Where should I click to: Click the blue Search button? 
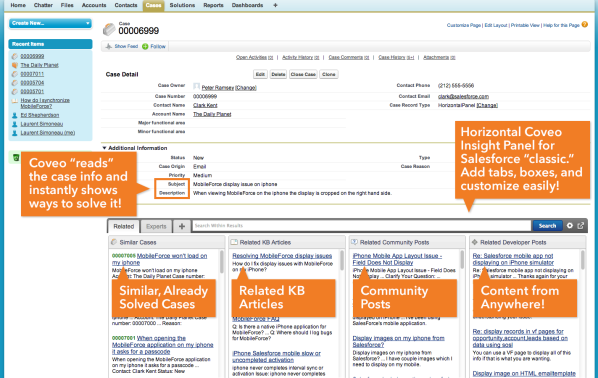547,226
